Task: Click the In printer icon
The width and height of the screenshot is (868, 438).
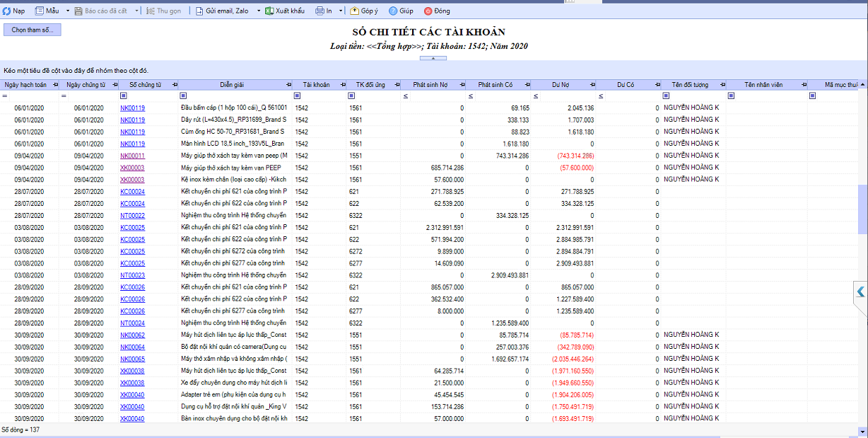Action: [x=319, y=11]
